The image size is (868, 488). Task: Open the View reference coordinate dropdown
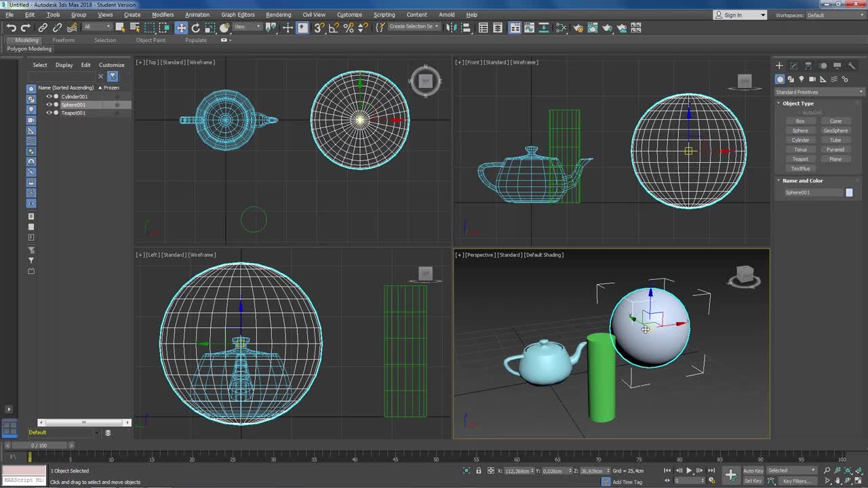(247, 27)
